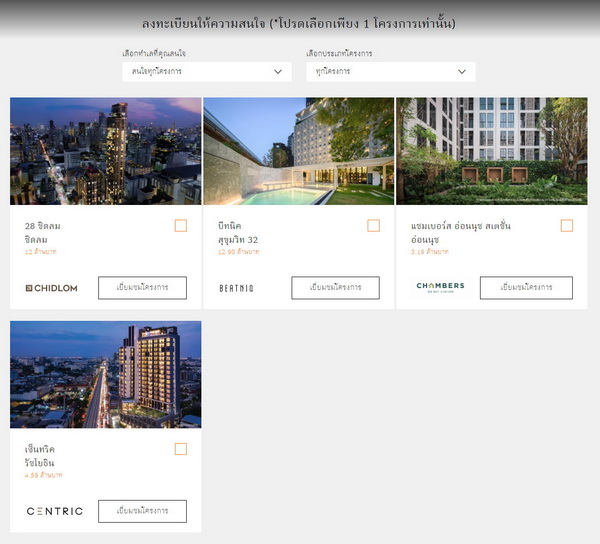Visit the Chambers On Nut project page button
Viewport: 600px width, 544px height.
pyautogui.click(x=526, y=288)
